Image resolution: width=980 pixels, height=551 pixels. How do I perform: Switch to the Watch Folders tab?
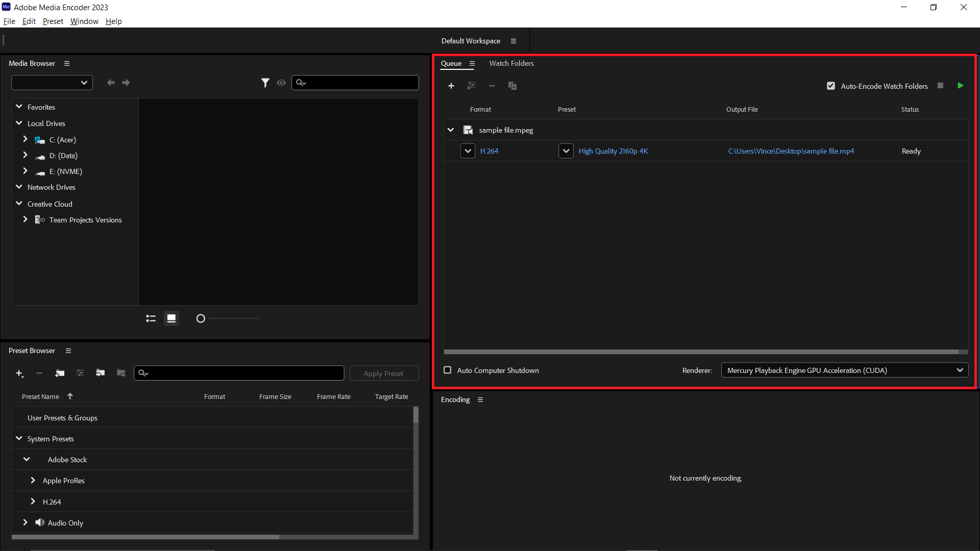[x=511, y=63]
